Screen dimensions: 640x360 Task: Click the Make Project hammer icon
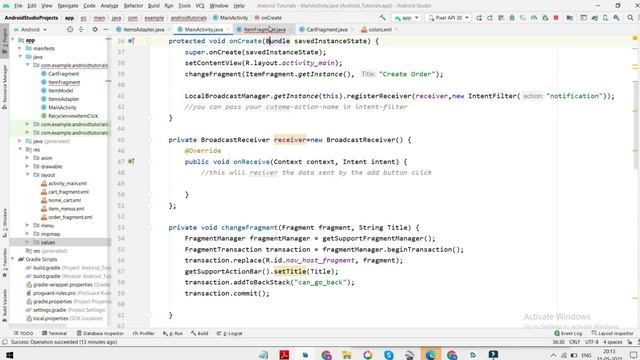click(x=382, y=18)
